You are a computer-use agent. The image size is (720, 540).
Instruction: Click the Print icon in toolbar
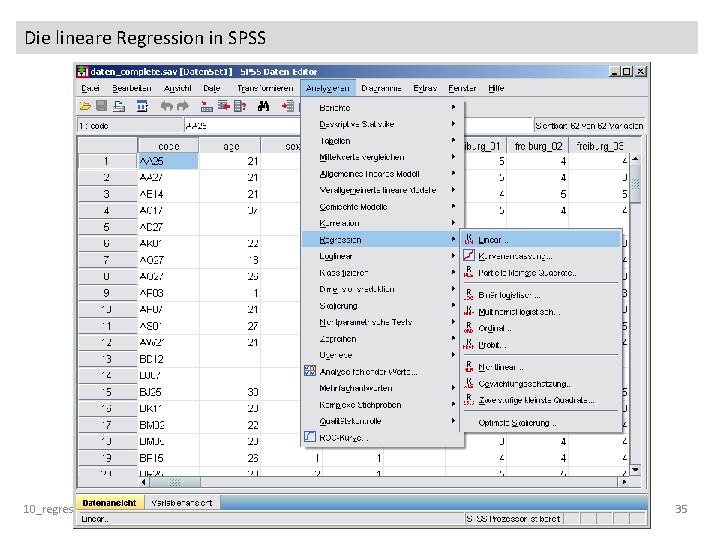click(119, 106)
